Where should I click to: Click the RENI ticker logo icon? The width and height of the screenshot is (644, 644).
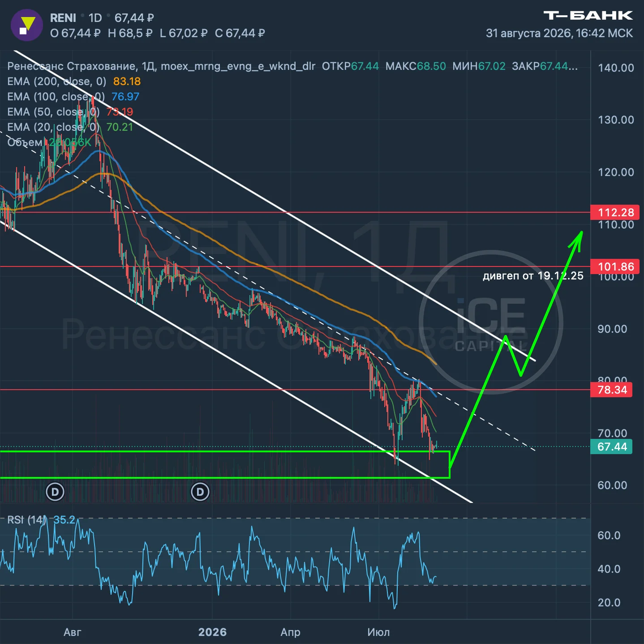(26, 25)
